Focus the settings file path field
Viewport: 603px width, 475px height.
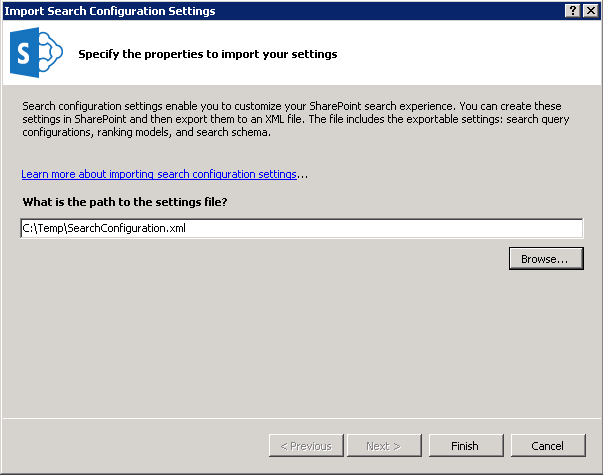pos(302,228)
